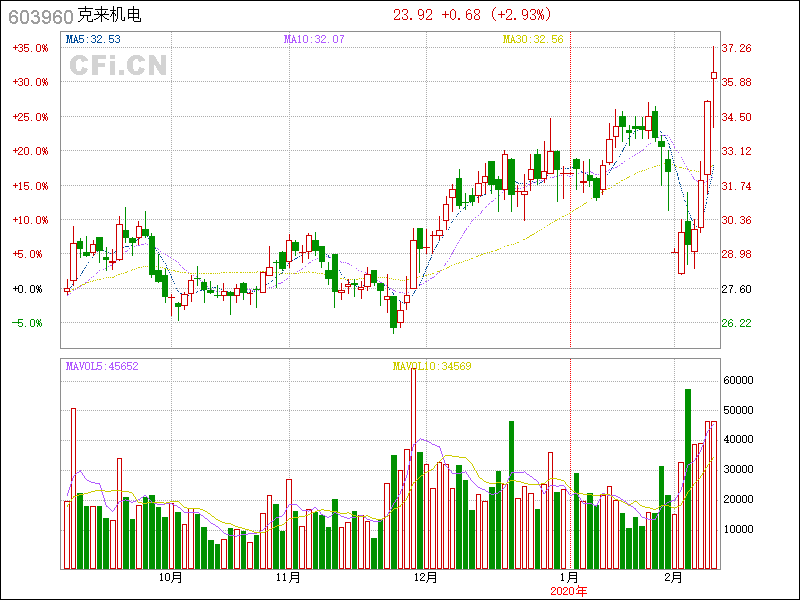
Task: Click the +35.0% label on the left axis
Action: [x=31, y=48]
